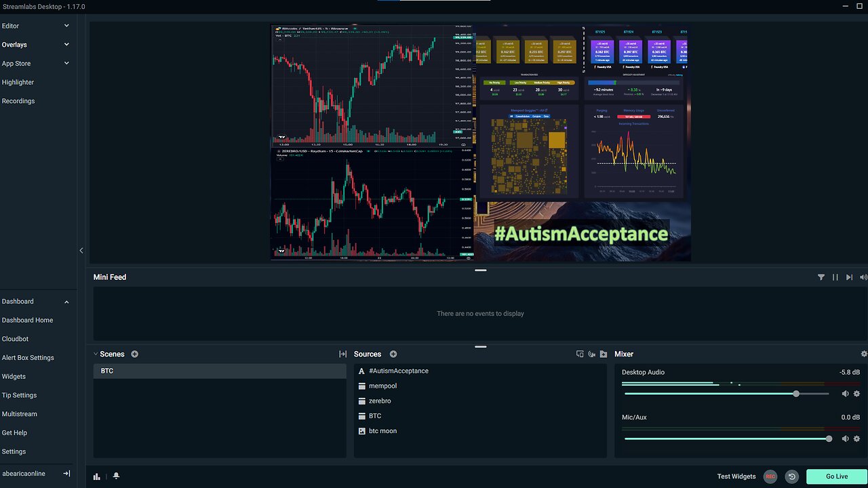
Task: Open the Editor section
Action: [x=10, y=26]
